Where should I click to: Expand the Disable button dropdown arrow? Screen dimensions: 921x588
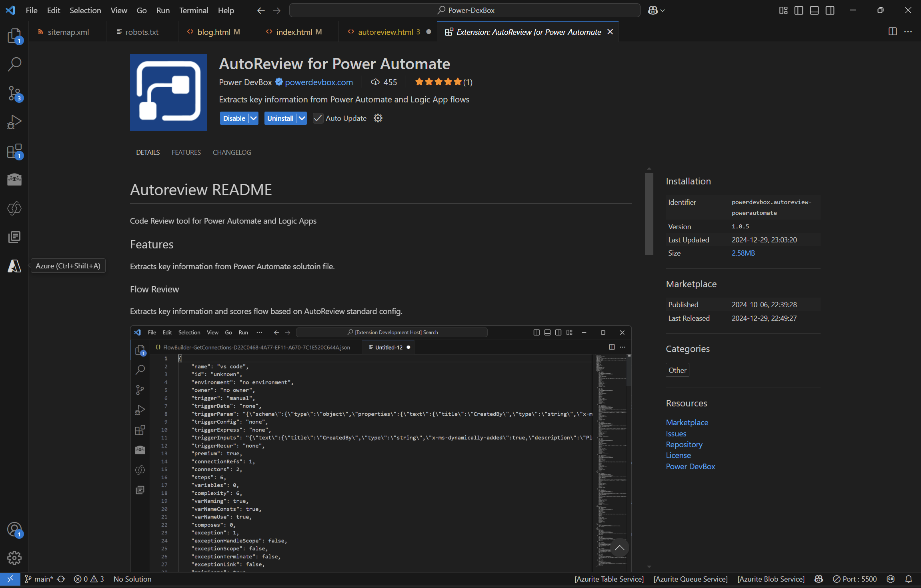pyautogui.click(x=253, y=118)
